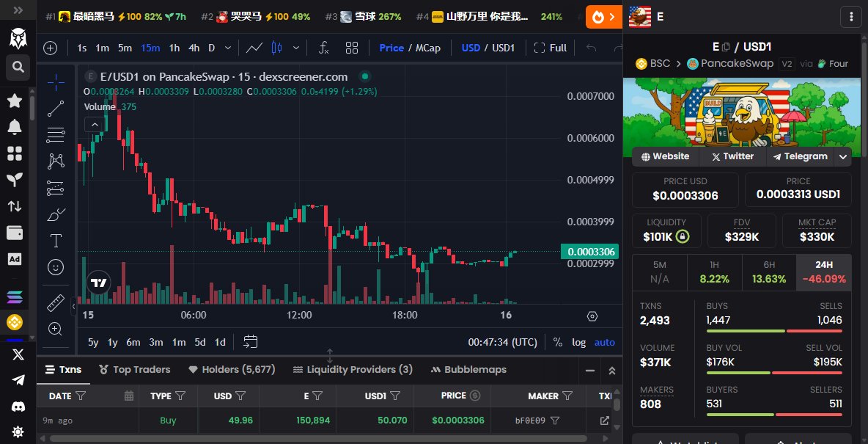Expand the left sidebar with double chevron
The image size is (868, 444).
pos(18,10)
